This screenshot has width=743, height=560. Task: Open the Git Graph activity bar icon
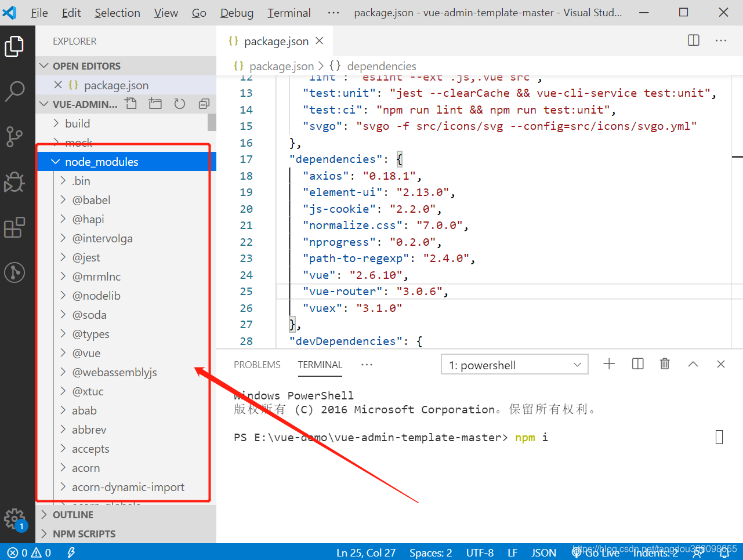(x=14, y=272)
